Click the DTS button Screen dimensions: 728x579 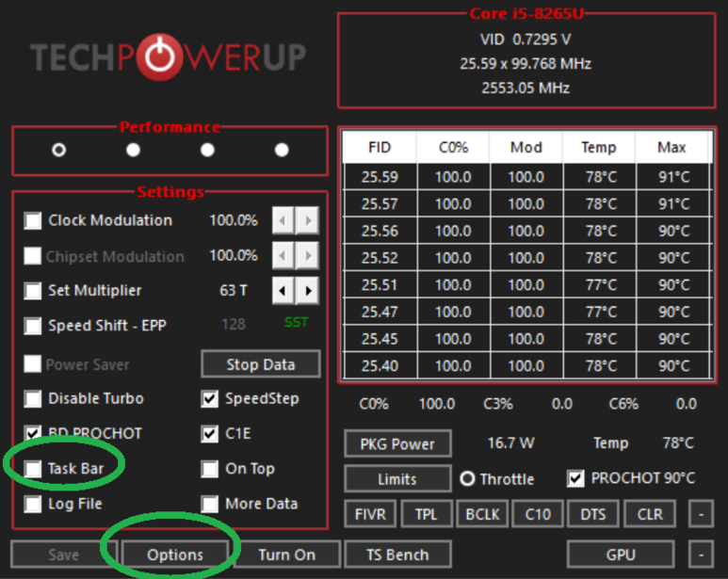coord(593,514)
